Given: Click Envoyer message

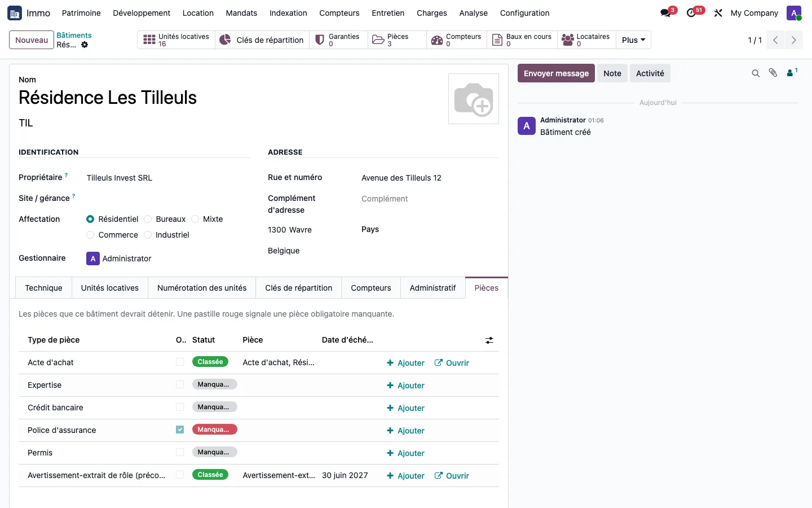Looking at the screenshot, I should (556, 73).
